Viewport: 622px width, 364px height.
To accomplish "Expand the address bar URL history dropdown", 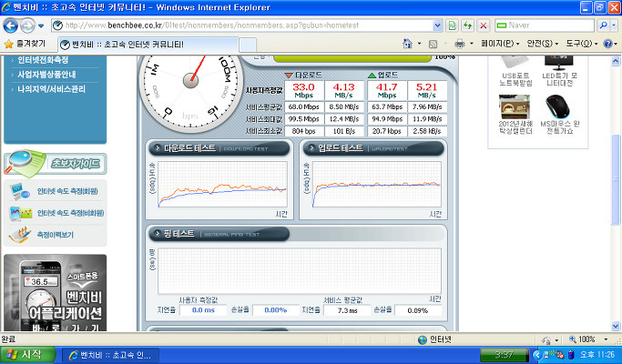I will pyautogui.click(x=437, y=25).
